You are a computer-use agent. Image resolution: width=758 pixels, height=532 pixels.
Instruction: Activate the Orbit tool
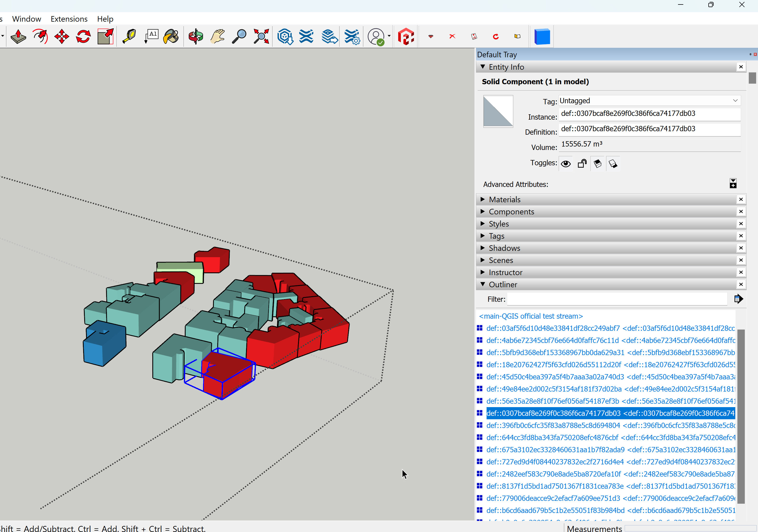[x=195, y=36]
